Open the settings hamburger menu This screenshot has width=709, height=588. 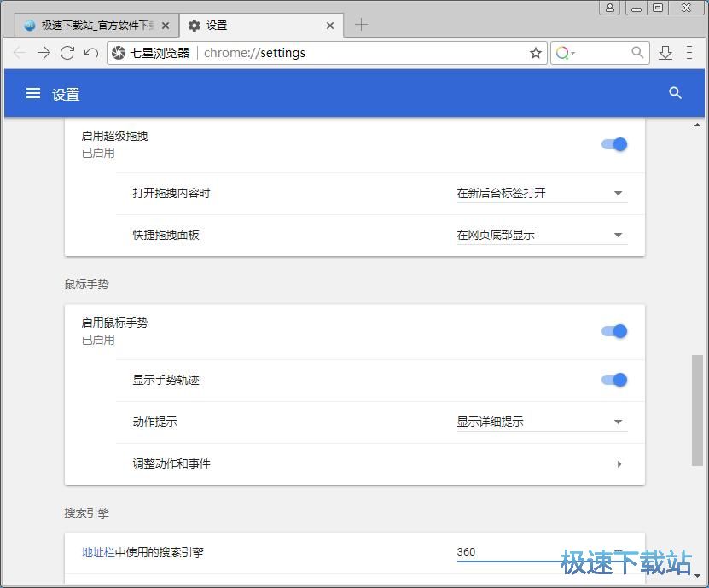(x=33, y=93)
